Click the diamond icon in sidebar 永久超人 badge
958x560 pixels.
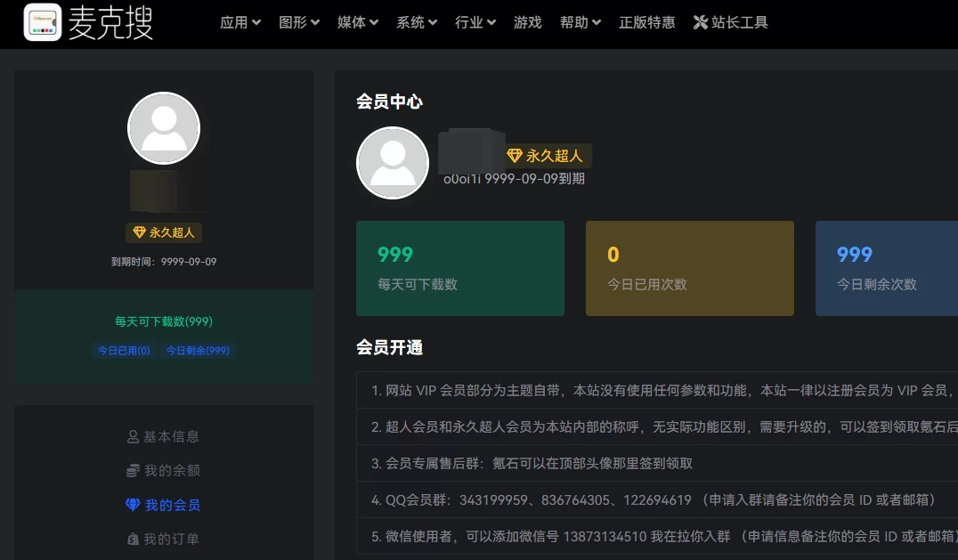139,232
